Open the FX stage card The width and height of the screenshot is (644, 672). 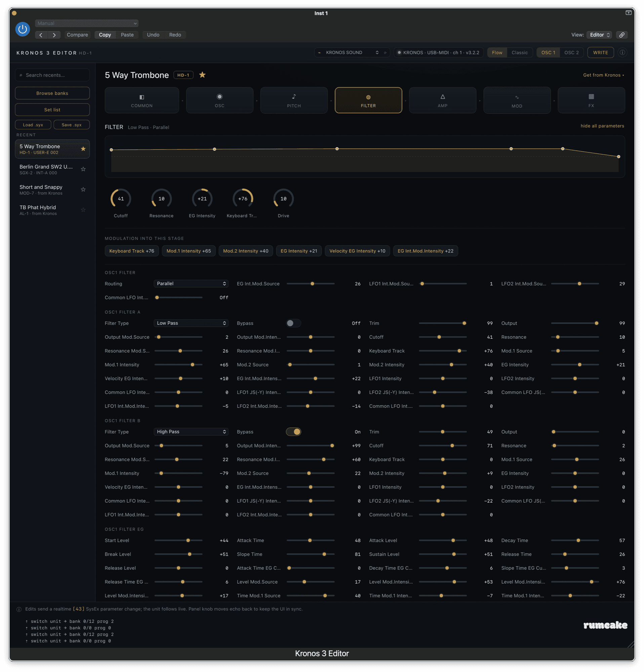click(591, 100)
